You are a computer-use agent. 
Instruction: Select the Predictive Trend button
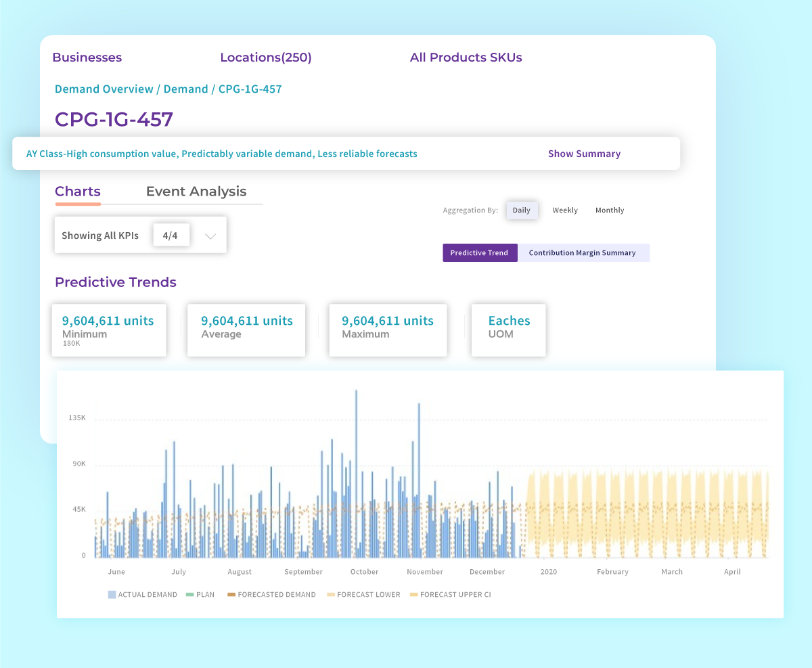(480, 252)
